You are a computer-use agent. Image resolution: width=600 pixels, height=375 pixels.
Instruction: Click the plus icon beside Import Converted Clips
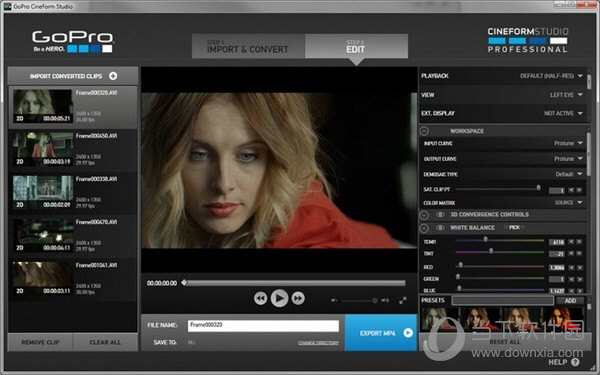pyautogui.click(x=113, y=76)
